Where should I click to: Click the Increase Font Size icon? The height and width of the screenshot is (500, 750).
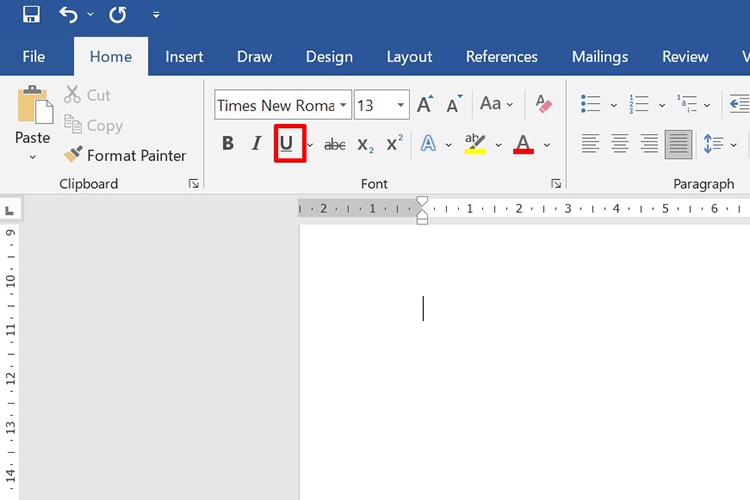click(x=425, y=104)
